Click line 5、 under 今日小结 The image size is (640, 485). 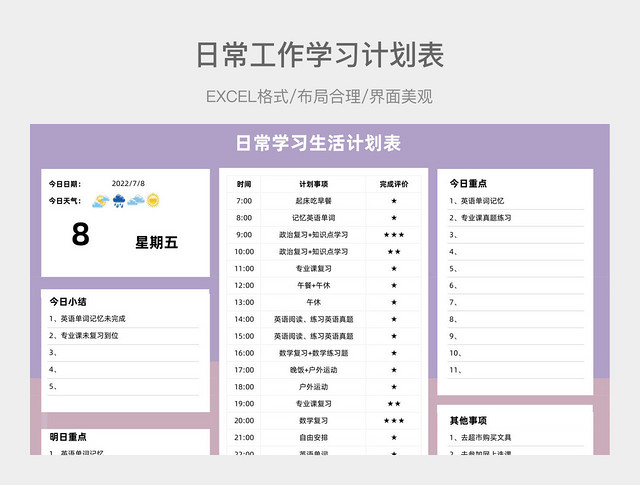point(124,386)
